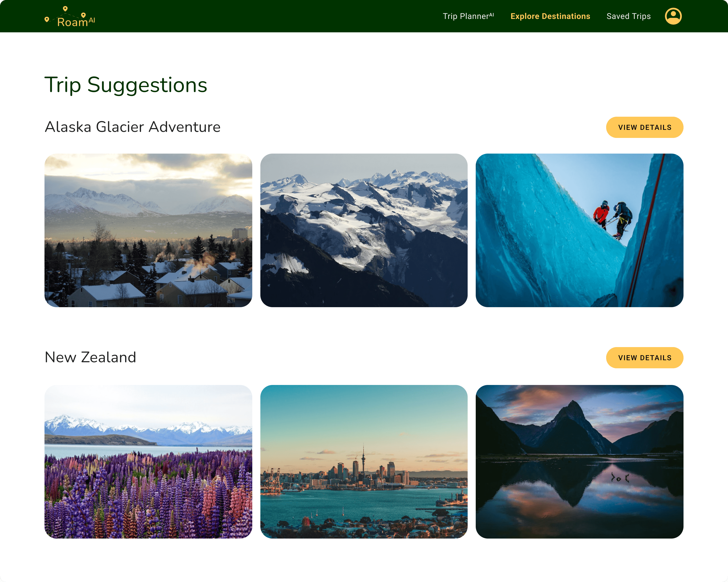Screen dimensions: 728x582
Task: Open the Milford Sound reflection photo
Action: point(579,461)
